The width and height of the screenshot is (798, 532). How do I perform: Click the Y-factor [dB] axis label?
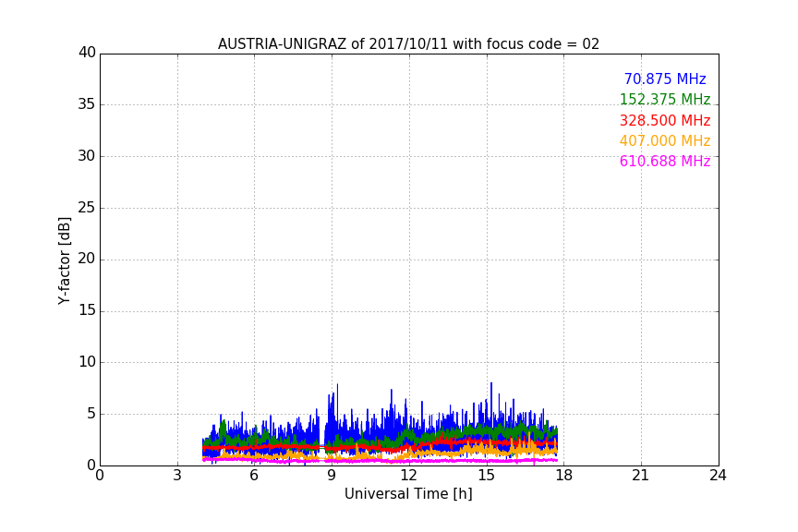[x=64, y=260]
